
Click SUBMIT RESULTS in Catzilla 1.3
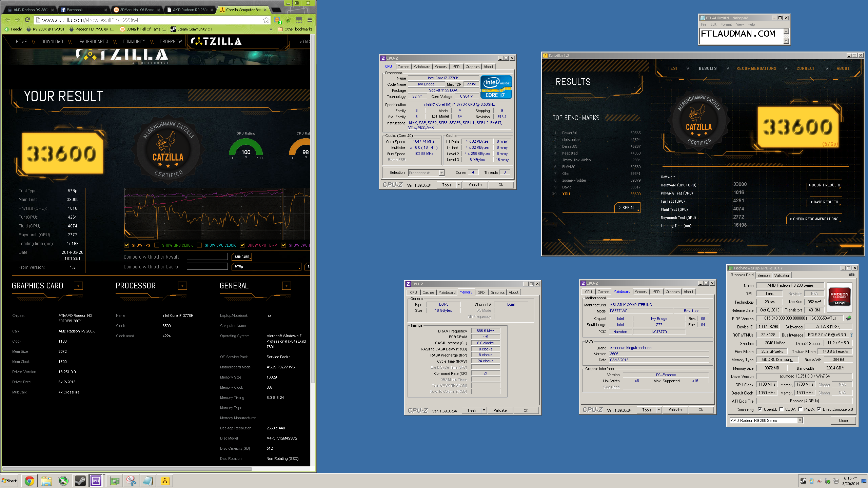824,185
